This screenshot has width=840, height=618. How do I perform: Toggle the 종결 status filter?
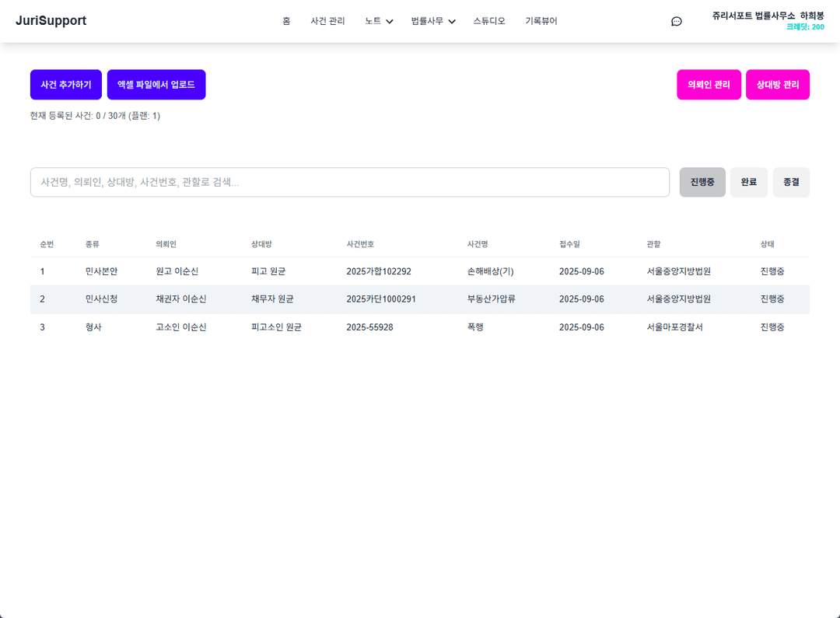[791, 183]
